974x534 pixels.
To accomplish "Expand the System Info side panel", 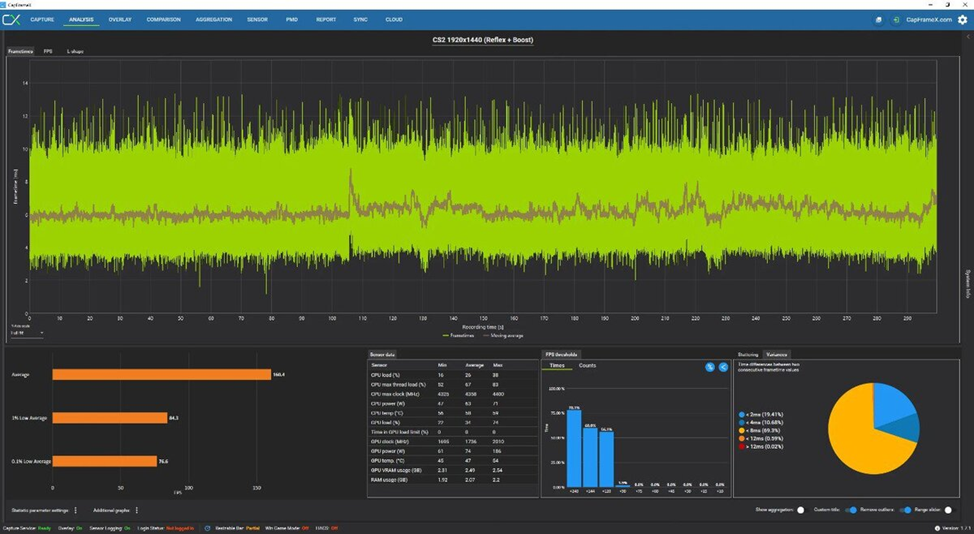I will coord(968,284).
